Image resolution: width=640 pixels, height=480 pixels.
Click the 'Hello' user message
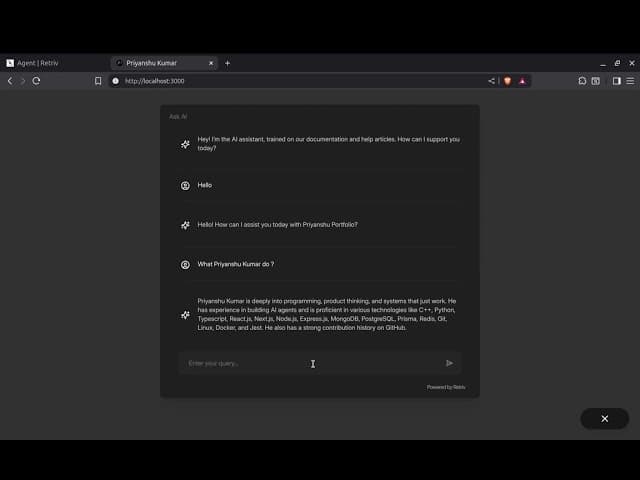click(x=204, y=185)
